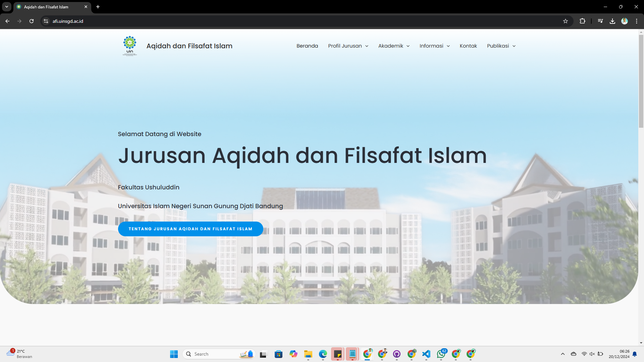The image size is (644, 362).
Task: Open the battery status tray icon
Action: pos(600,354)
